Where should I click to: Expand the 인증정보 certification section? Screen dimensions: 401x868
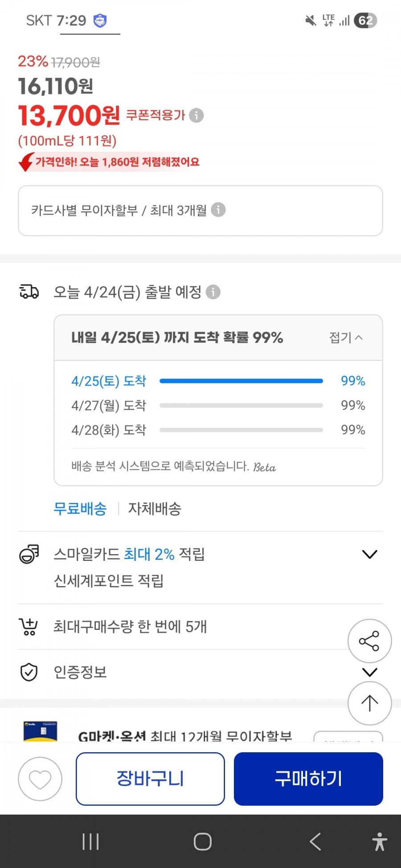(x=370, y=672)
